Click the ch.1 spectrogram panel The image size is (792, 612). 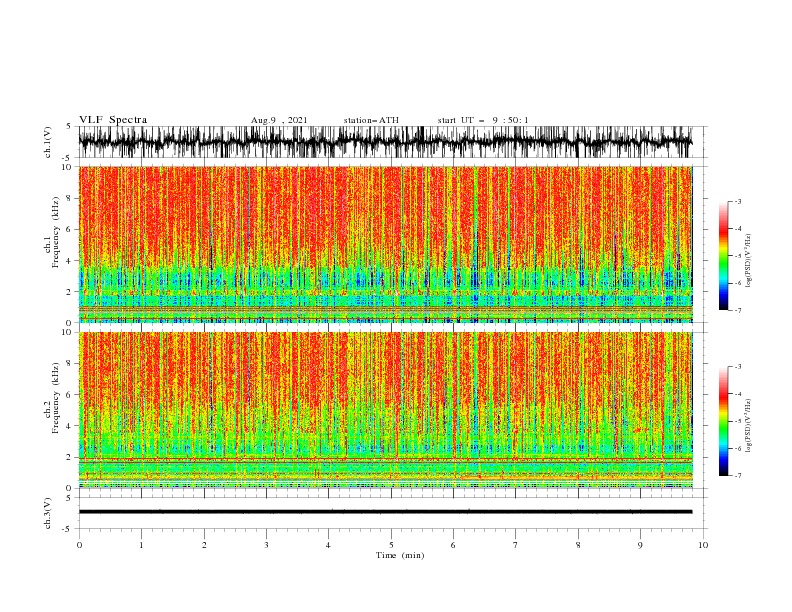[385, 244]
